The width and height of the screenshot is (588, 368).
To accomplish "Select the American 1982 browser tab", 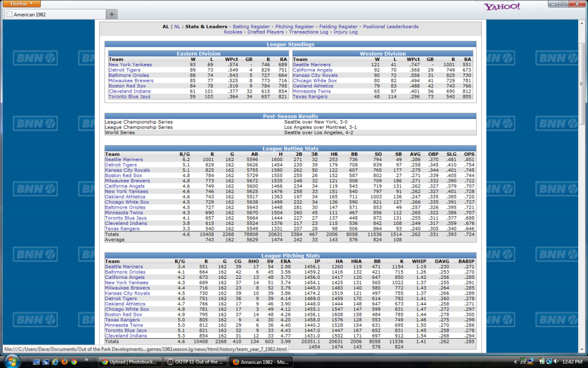I will tap(55, 14).
